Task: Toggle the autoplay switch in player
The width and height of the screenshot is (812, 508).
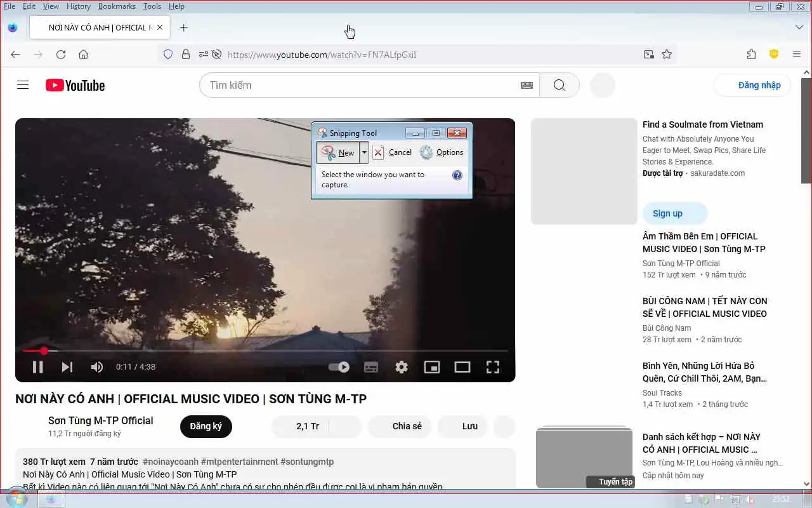Action: tap(339, 367)
